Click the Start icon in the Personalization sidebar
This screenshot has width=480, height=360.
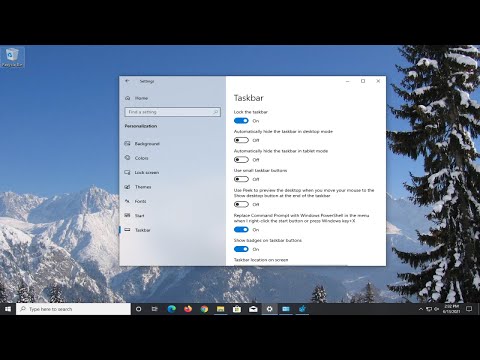tap(127, 215)
